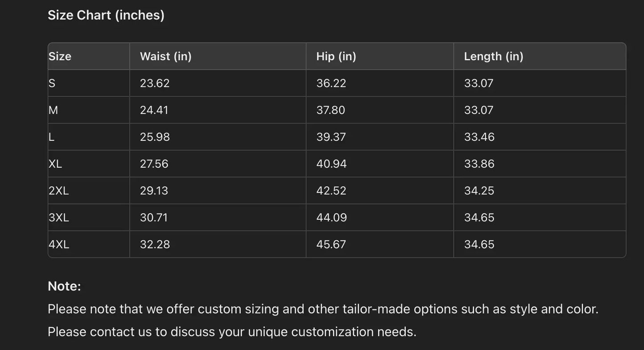
Task: Click the 2XL size label cell
Action: coord(59,191)
